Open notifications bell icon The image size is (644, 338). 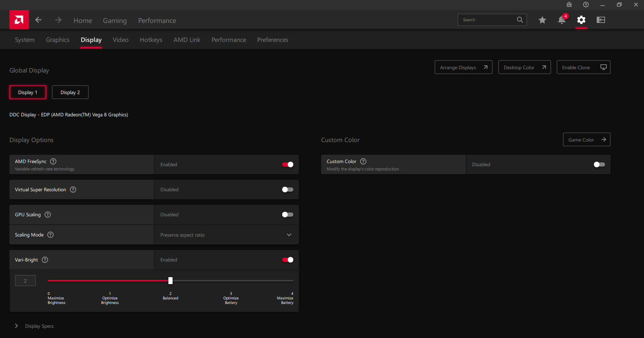(x=562, y=20)
